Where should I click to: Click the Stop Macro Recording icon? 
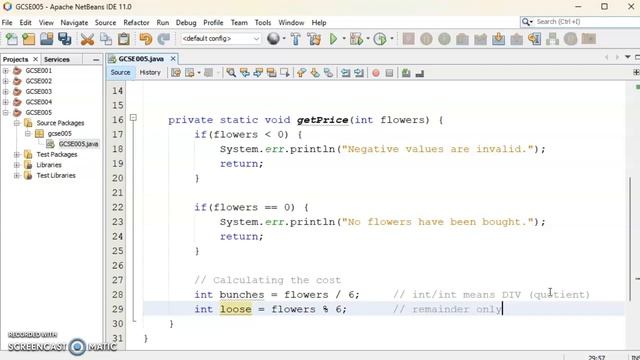click(x=389, y=73)
